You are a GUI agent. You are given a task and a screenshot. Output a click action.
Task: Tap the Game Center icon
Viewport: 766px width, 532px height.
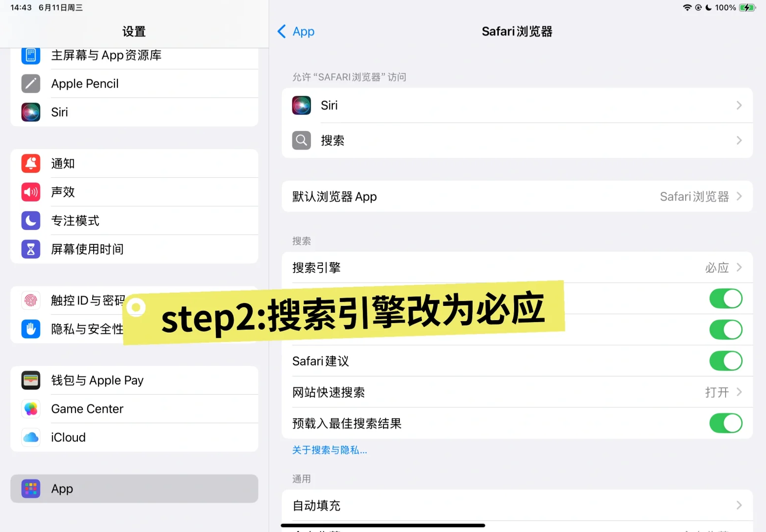[31, 409]
